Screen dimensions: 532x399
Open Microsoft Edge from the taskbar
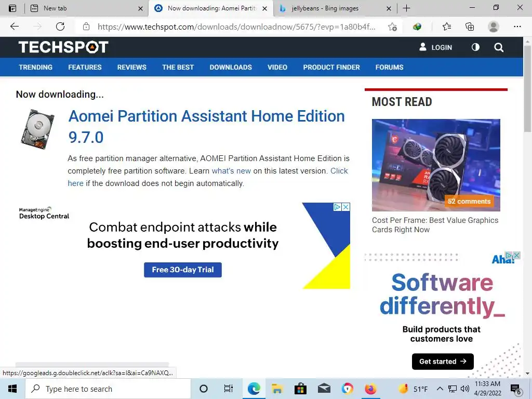(254, 389)
